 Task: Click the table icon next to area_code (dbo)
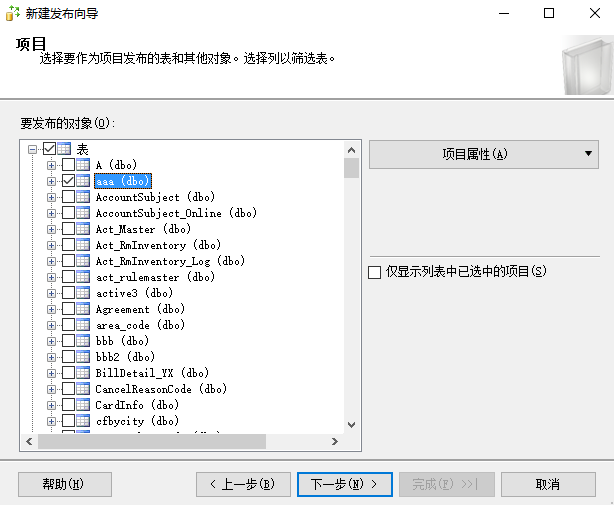(84, 325)
